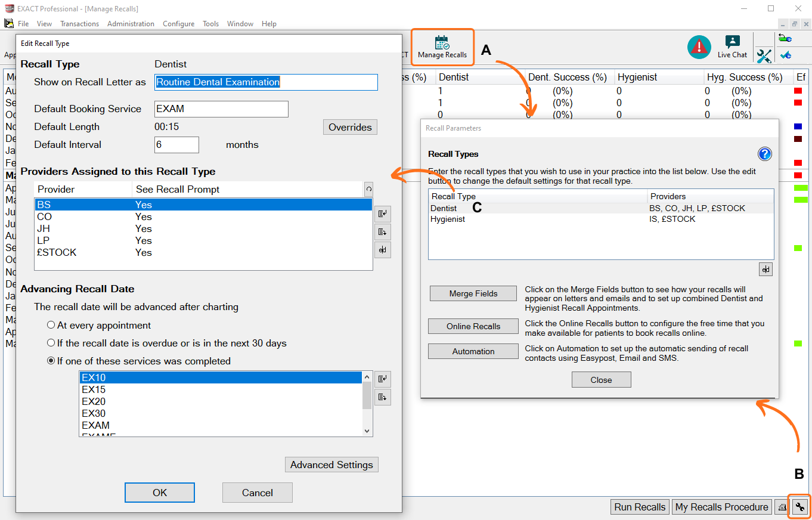This screenshot has width=812, height=520.
Task: Click the checkmark browser icon in toolbar
Action: [x=785, y=55]
